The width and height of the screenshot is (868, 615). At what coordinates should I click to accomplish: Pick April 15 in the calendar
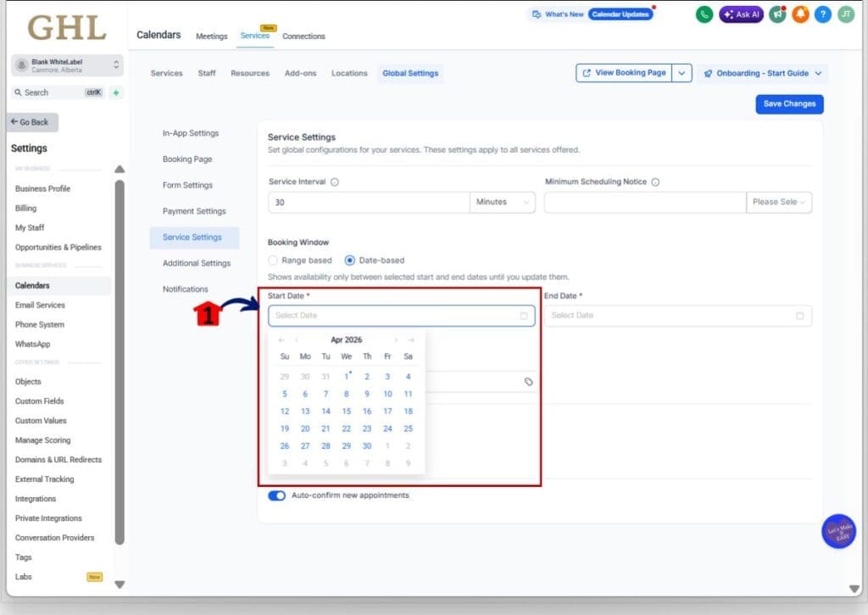point(346,411)
